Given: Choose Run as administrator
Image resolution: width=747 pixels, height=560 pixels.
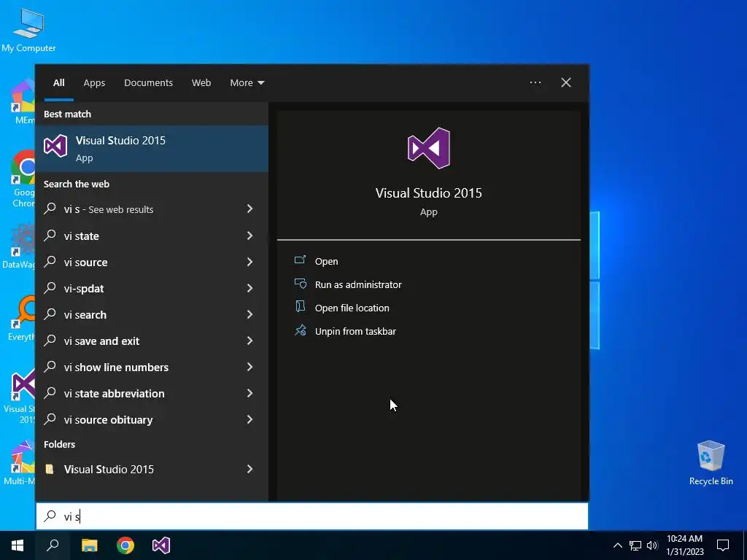Looking at the screenshot, I should coord(358,284).
